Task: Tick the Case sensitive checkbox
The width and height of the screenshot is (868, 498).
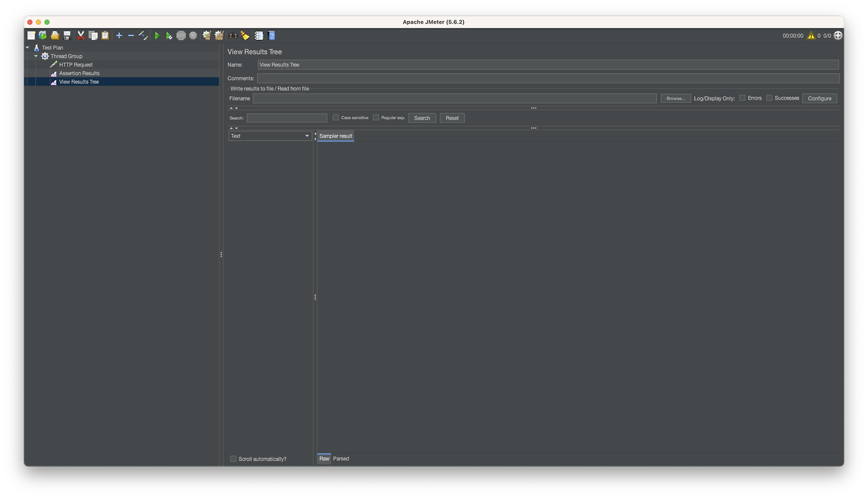Action: (x=336, y=117)
